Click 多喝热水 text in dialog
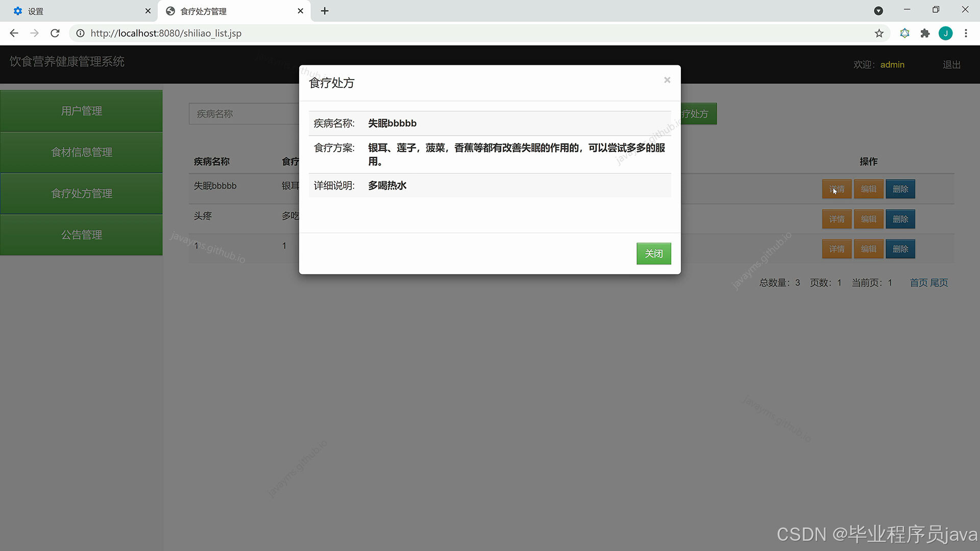Viewport: 980px width, 551px height. pos(387,186)
